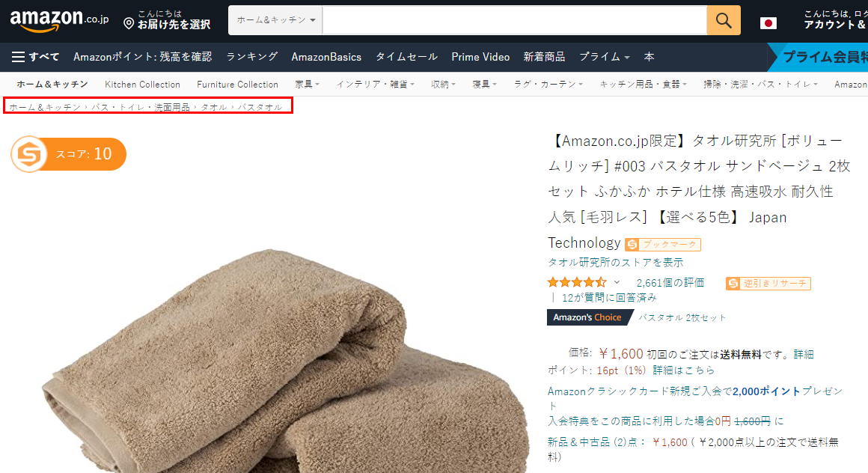
Task: Click the プライム会員 banner
Action: (x=819, y=56)
